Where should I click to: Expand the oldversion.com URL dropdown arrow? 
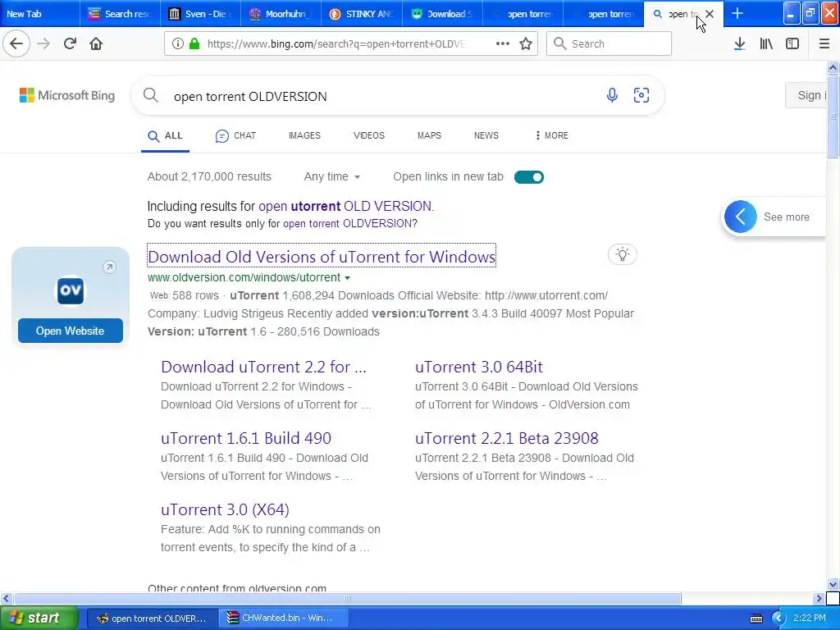348,277
